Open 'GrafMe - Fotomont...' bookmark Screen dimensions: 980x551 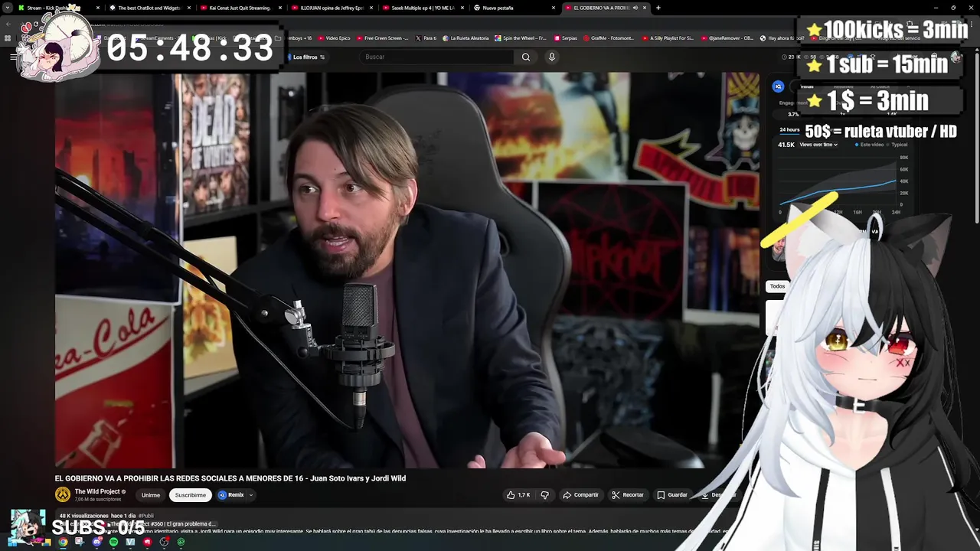click(x=609, y=37)
